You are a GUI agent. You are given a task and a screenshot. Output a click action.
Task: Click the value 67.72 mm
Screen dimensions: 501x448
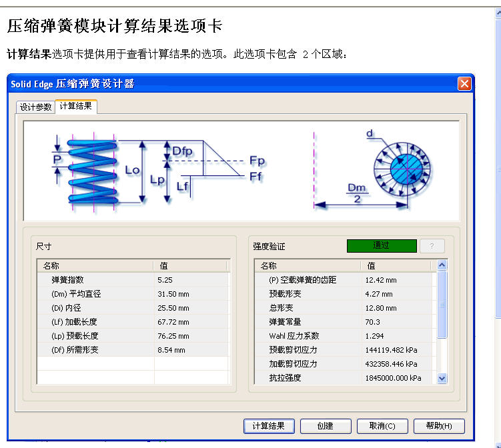pos(173,322)
